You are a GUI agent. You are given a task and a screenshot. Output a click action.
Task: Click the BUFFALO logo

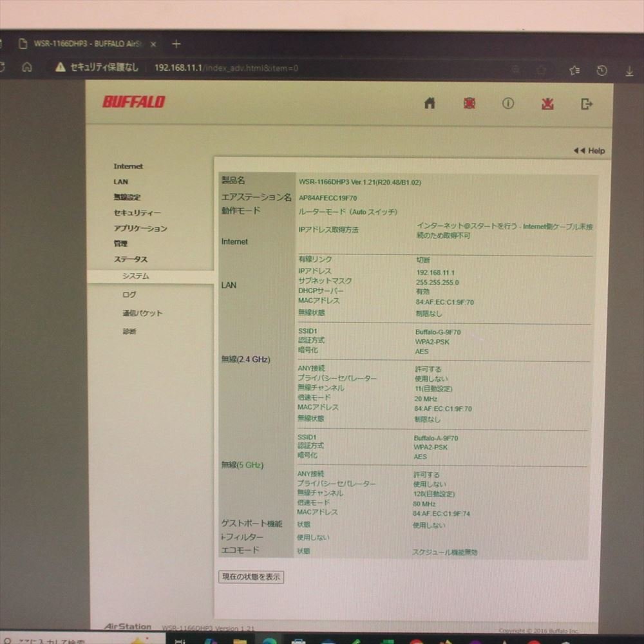click(133, 102)
